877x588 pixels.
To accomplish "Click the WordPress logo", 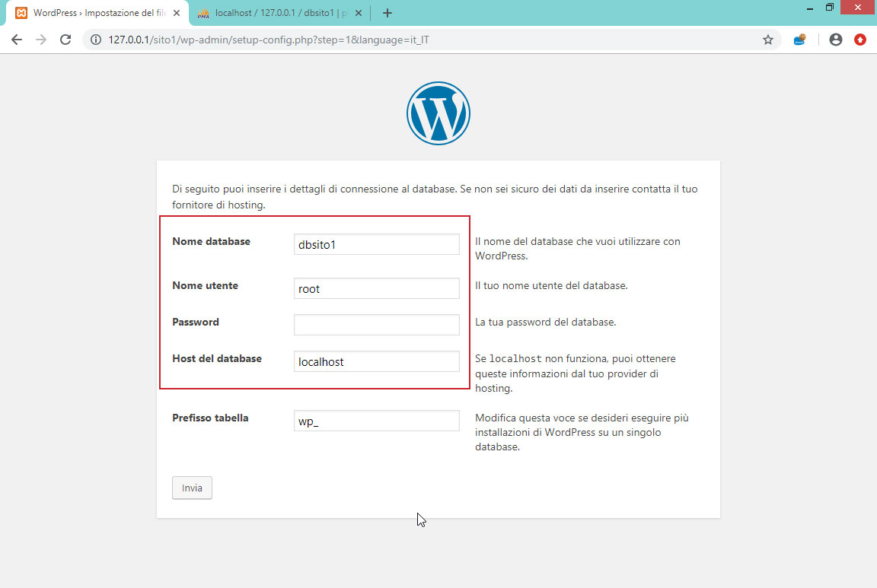I will [438, 113].
